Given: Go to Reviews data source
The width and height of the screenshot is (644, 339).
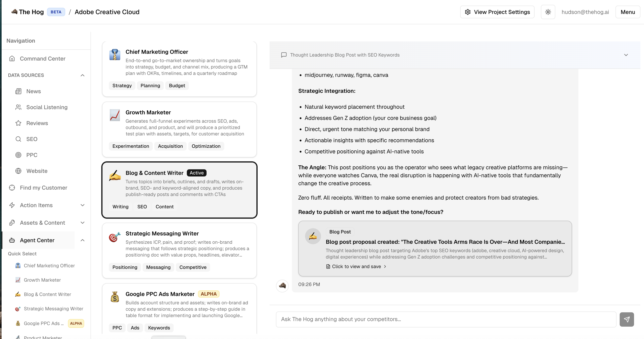Looking at the screenshot, I should pos(37,123).
